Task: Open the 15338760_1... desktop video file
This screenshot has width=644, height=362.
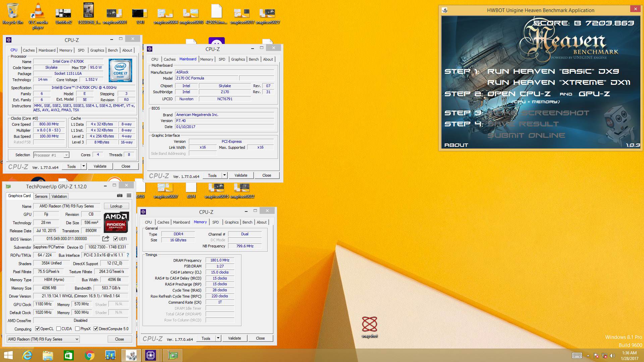Action: pos(89,14)
